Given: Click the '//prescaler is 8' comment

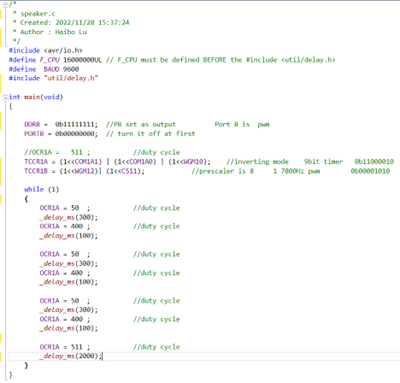Looking at the screenshot, I should click(x=223, y=171).
